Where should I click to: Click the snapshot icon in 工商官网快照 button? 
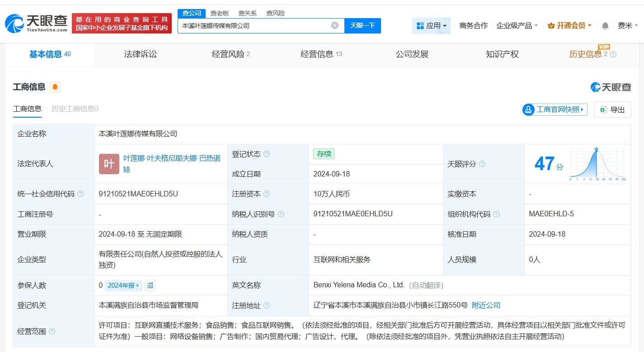[528, 109]
